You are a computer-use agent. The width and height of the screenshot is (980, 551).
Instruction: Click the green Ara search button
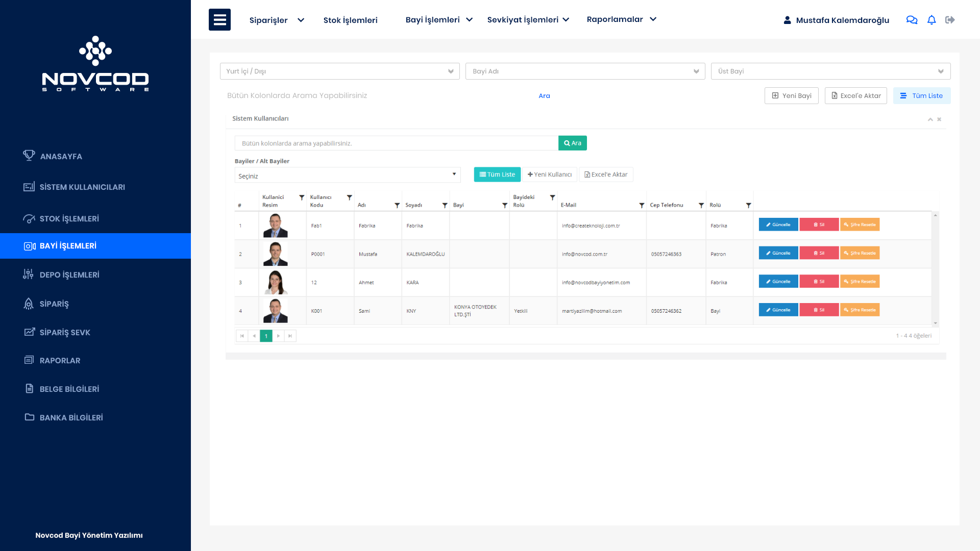[x=572, y=143]
